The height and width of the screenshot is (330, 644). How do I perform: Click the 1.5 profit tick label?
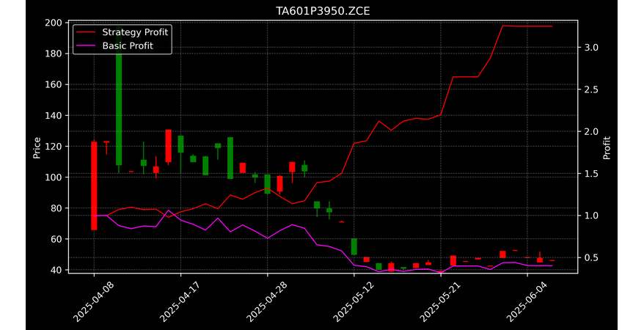591,174
